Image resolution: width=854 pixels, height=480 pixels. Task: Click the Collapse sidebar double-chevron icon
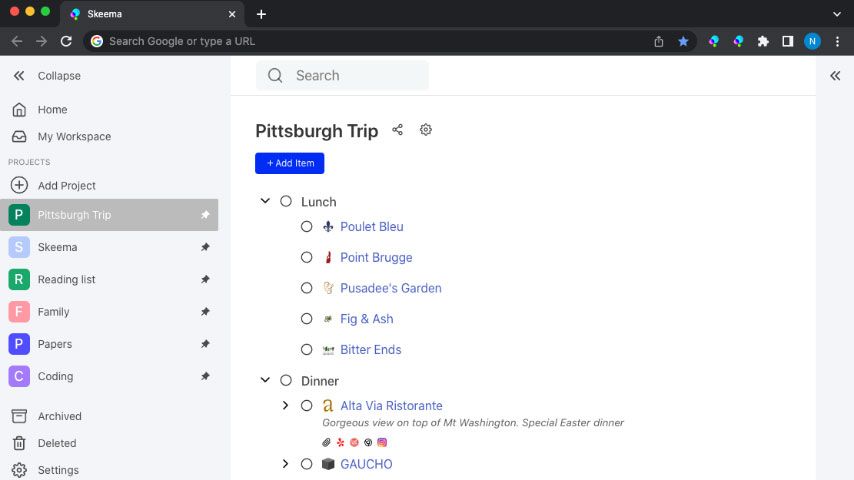[x=19, y=76]
